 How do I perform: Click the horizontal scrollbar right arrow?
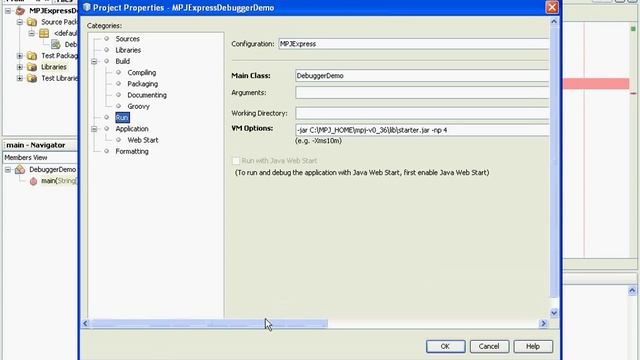coord(543,324)
